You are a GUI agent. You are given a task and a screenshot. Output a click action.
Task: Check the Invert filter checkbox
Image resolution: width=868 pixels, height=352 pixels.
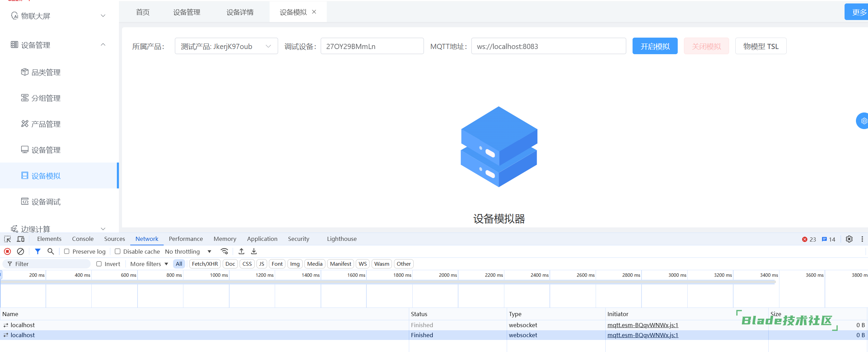[x=99, y=264]
